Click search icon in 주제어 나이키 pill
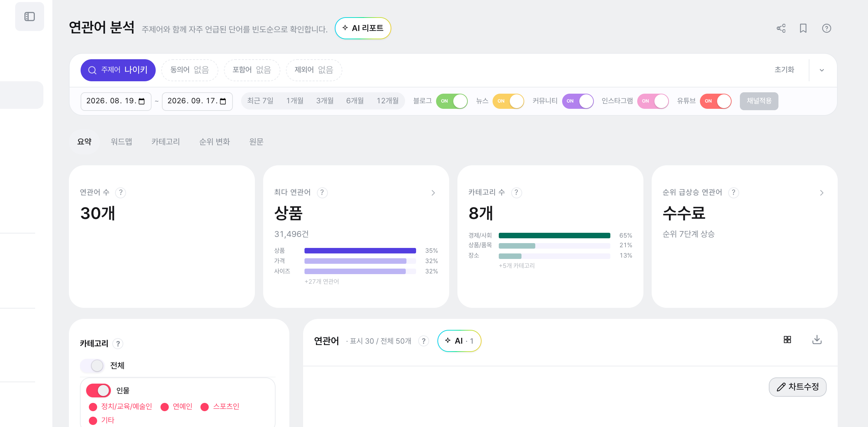This screenshot has width=868, height=427. 92,70
